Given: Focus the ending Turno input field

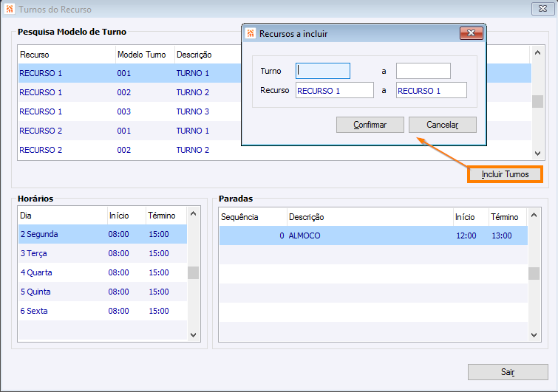Looking at the screenshot, I should point(423,71).
